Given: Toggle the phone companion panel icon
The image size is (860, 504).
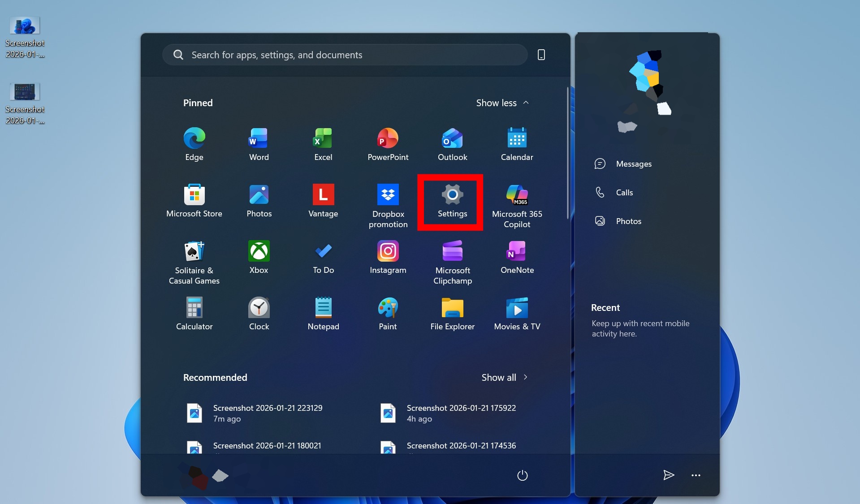Looking at the screenshot, I should pyautogui.click(x=541, y=55).
